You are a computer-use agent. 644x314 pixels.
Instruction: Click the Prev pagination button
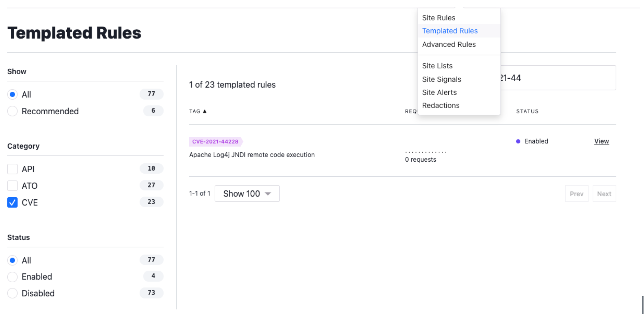tap(576, 194)
